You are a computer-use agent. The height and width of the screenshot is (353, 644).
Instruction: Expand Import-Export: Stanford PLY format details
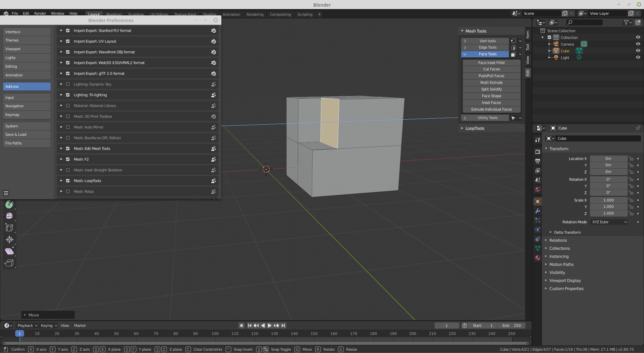[61, 31]
